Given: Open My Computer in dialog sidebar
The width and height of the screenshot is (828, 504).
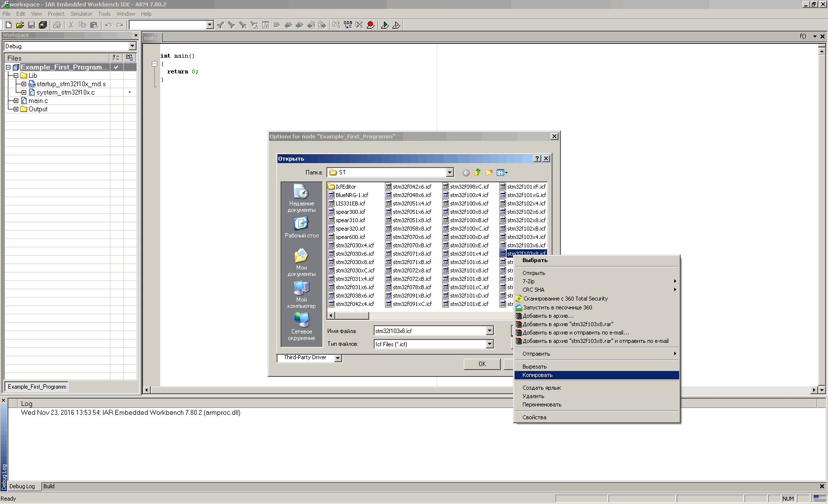Looking at the screenshot, I should click(301, 294).
